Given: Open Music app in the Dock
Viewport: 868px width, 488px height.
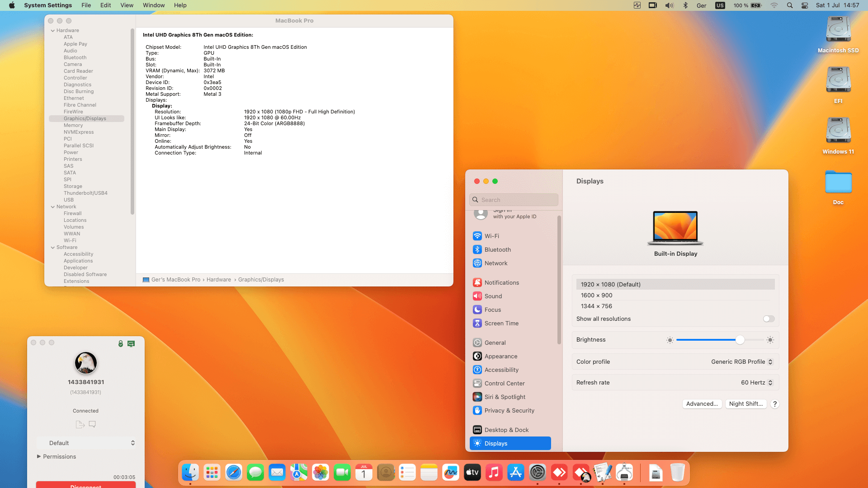Looking at the screenshot, I should (494, 473).
